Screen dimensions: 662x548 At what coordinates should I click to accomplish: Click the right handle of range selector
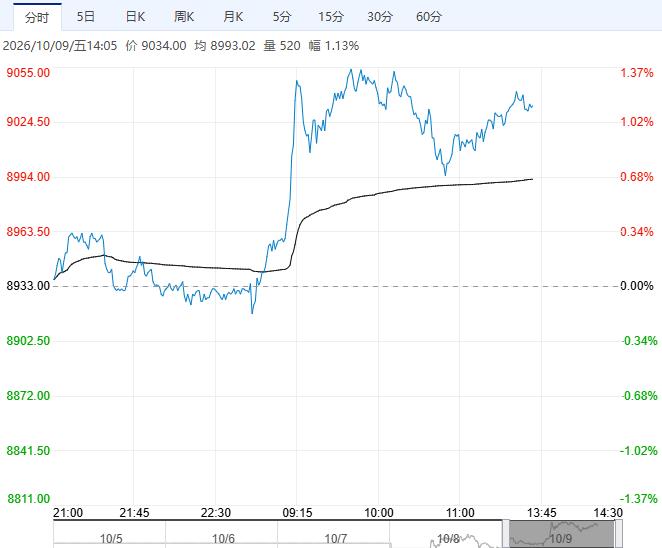click(619, 534)
